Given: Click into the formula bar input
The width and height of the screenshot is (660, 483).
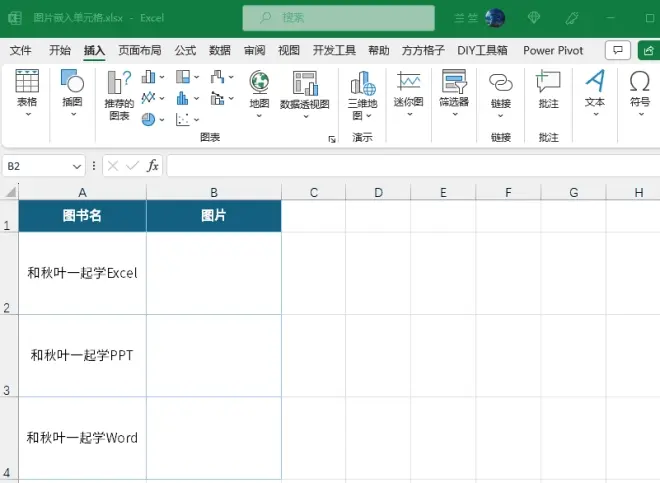Looking at the screenshot, I should (413, 166).
